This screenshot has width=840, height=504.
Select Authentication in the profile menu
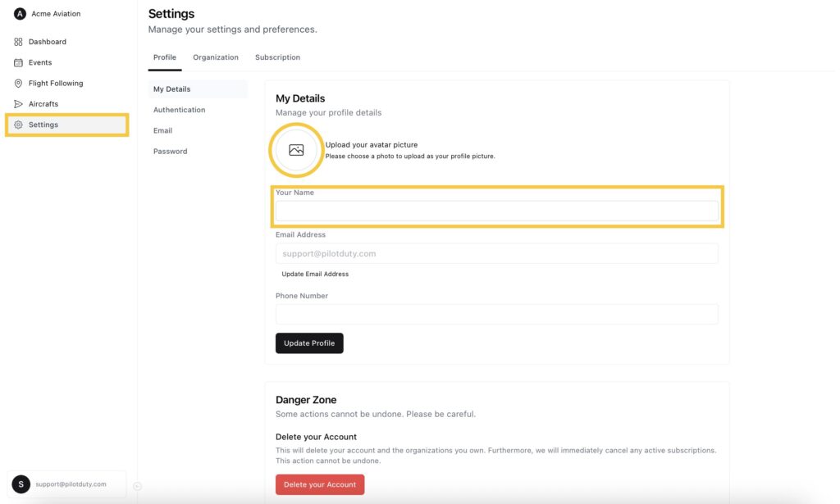pos(179,109)
